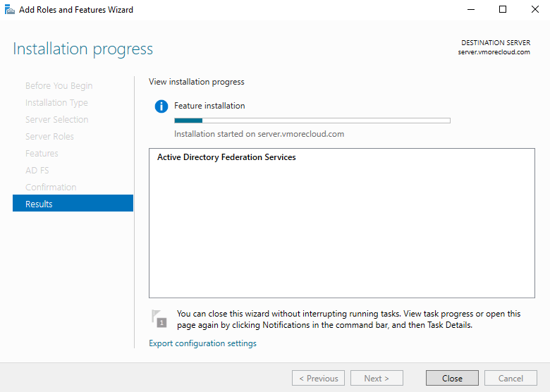Click the Feature installation info icon
Viewport: 550px width, 392px height.
coord(161,106)
